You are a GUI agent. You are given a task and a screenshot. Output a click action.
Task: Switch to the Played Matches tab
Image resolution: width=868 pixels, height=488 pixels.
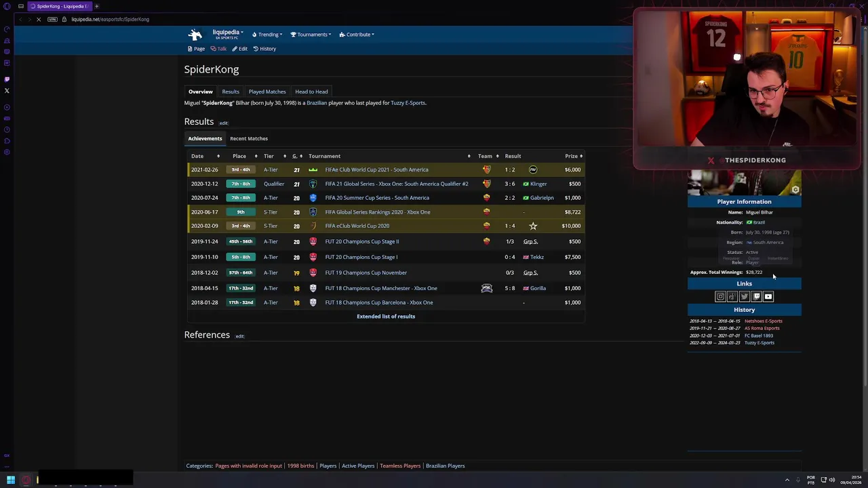[x=267, y=91]
